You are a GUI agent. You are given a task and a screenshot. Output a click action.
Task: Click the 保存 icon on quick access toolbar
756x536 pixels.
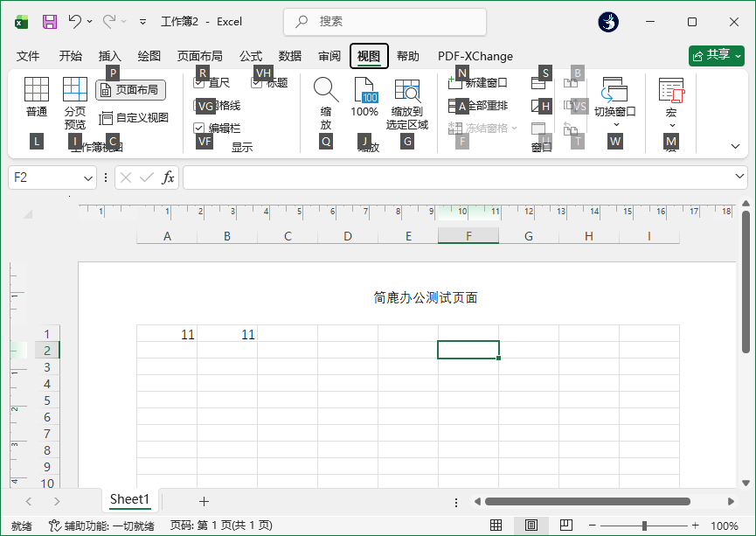pyautogui.click(x=48, y=21)
